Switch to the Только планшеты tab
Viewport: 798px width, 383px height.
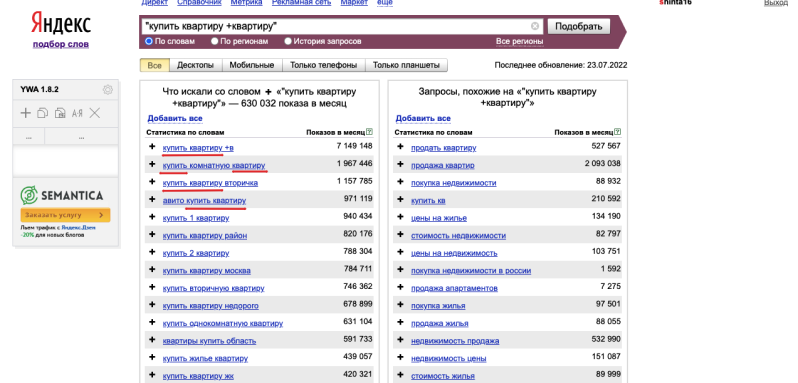coord(406,65)
